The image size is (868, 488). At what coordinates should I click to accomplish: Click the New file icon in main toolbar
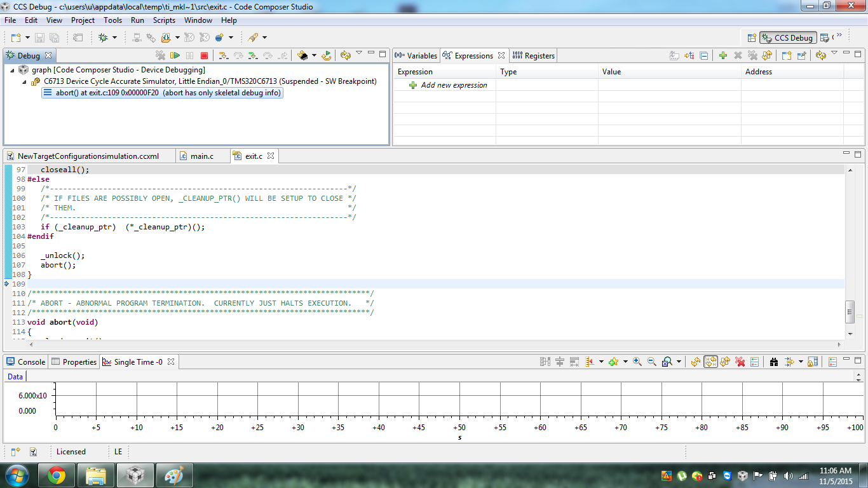click(x=16, y=38)
